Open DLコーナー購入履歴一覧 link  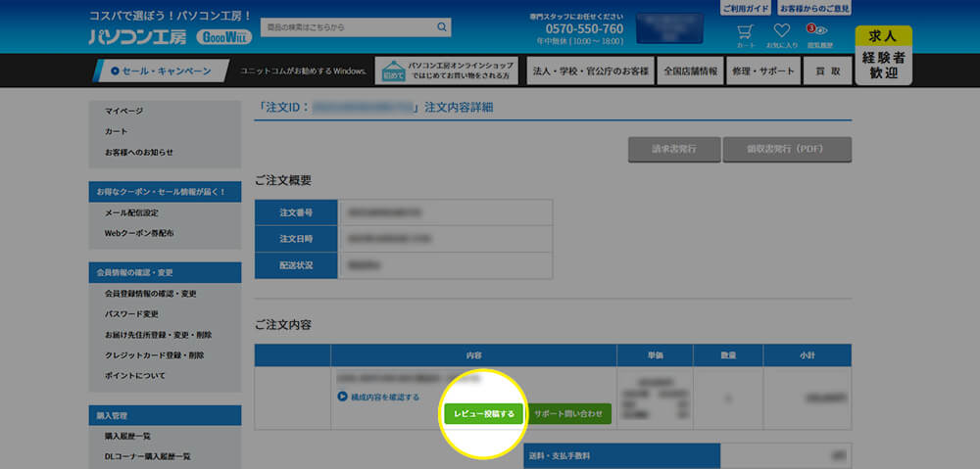(148, 456)
